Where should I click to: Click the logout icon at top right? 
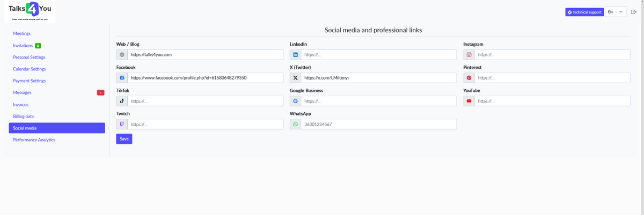[x=633, y=12]
